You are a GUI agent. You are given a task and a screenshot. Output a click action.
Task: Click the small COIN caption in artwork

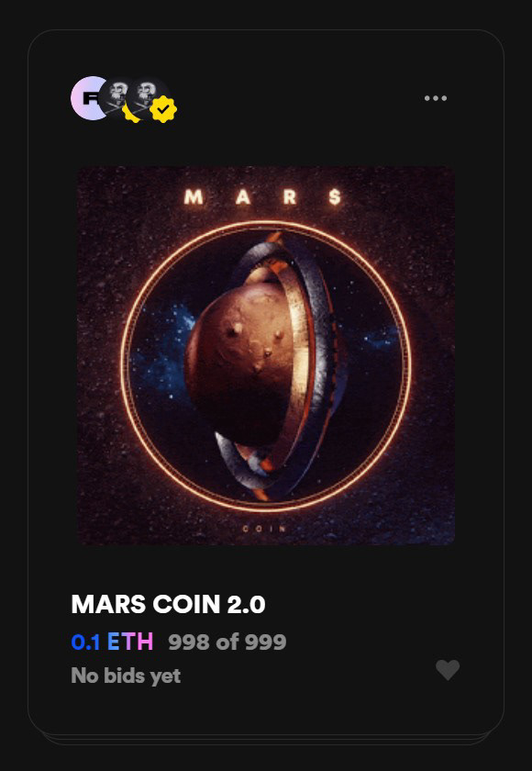pos(264,529)
